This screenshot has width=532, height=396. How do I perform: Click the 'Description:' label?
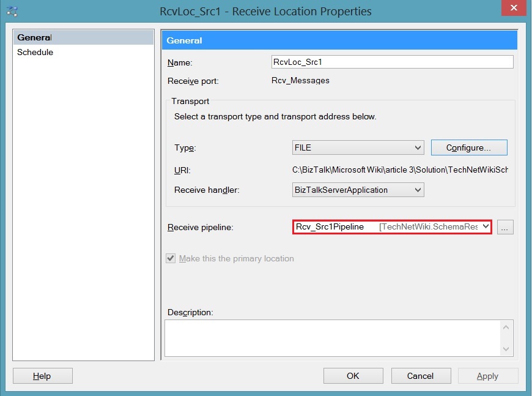tap(190, 312)
